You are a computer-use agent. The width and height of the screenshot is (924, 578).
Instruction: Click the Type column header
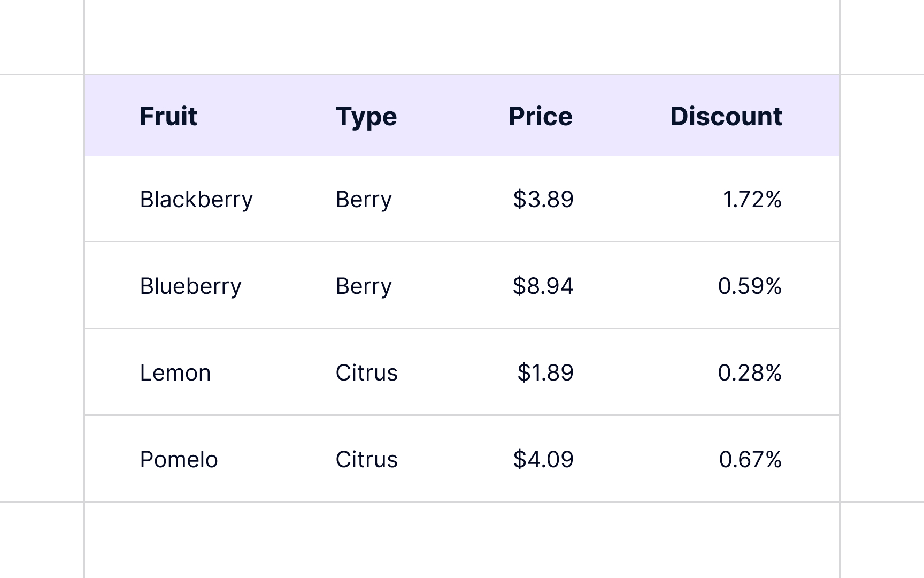pyautogui.click(x=366, y=116)
